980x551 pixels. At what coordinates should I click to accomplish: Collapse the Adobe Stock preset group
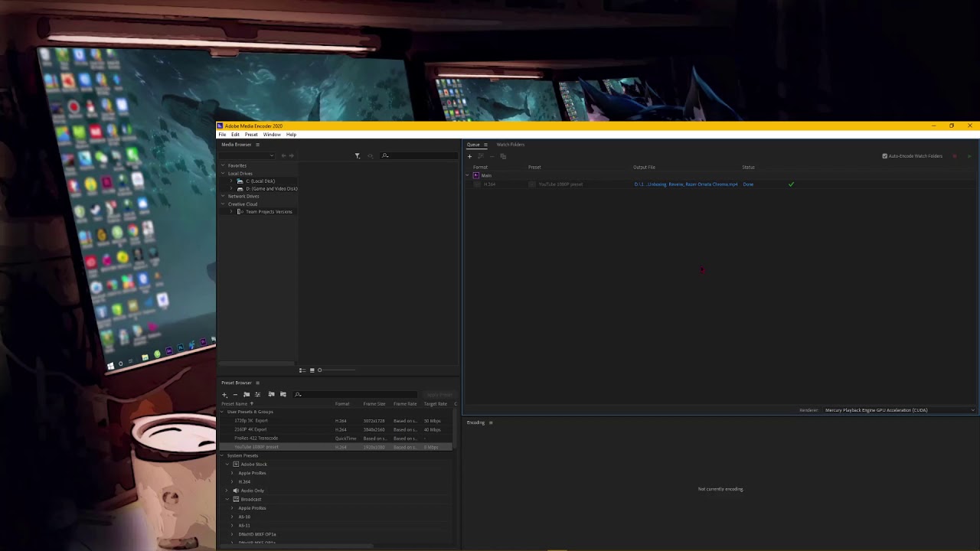pyautogui.click(x=228, y=465)
